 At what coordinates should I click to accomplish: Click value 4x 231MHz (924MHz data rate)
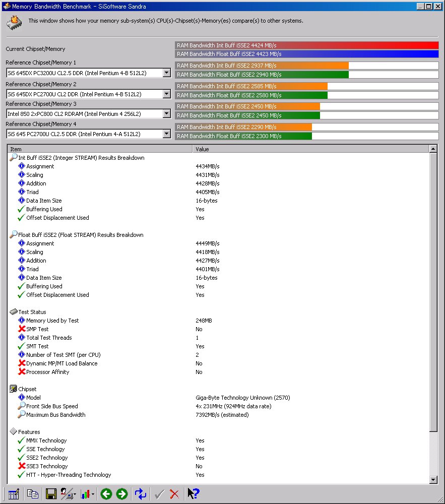233,406
